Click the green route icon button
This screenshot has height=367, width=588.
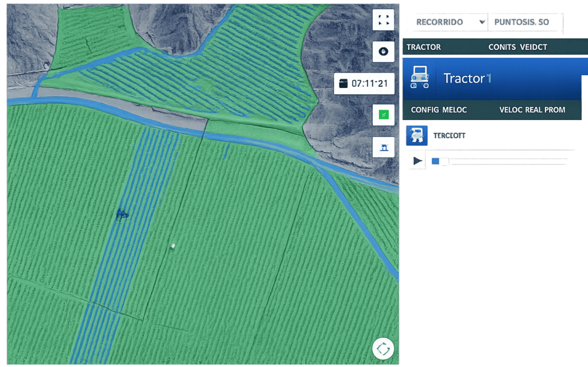tap(384, 115)
